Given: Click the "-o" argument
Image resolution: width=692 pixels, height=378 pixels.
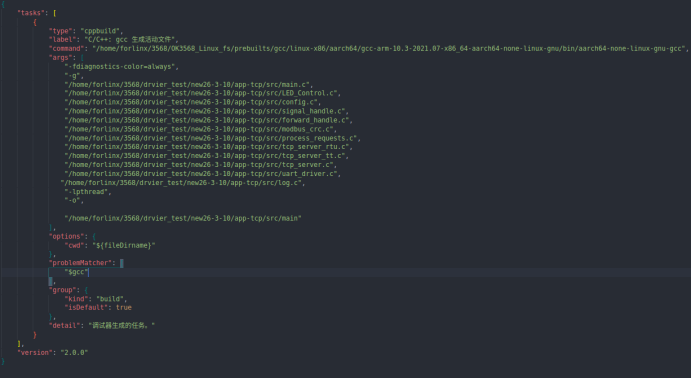Looking at the screenshot, I should pos(72,201).
